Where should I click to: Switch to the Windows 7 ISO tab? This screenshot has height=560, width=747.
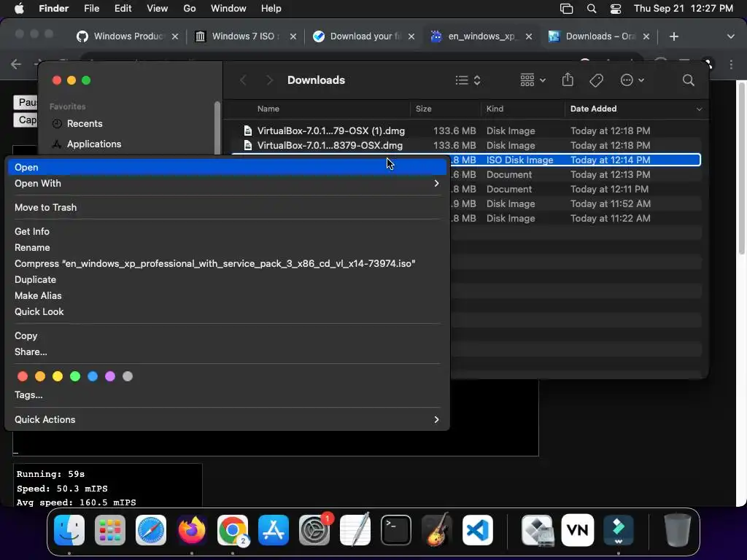pyautogui.click(x=244, y=36)
